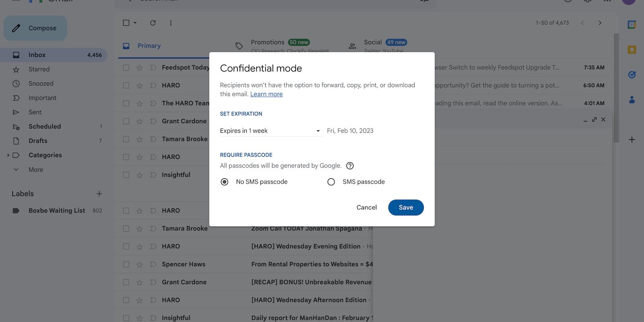This screenshot has height=322, width=644.
Task: Check the HARO Wednesday Evening Edition email
Action: 126,246
